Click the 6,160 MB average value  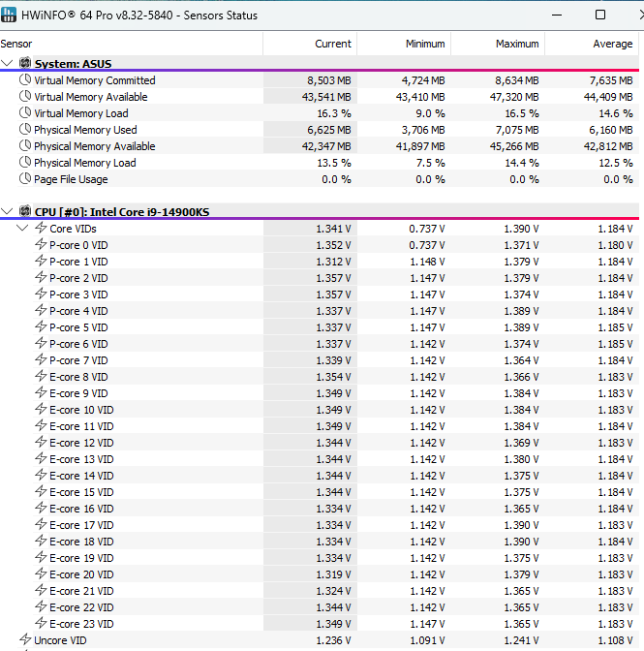coord(611,130)
